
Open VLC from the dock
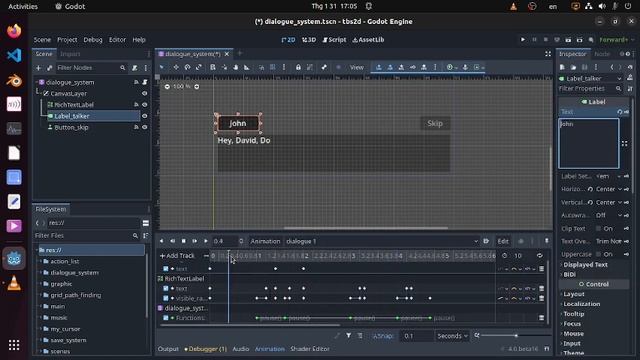click(14, 283)
